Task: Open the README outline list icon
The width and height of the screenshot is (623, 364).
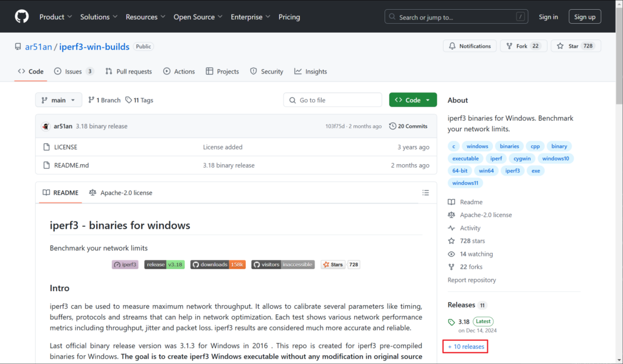Action: [425, 193]
